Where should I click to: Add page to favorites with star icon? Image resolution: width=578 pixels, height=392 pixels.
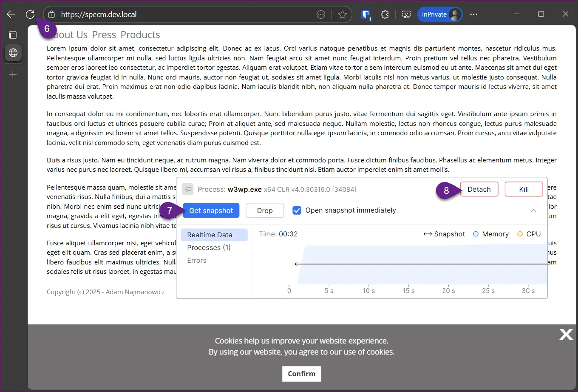click(x=342, y=15)
